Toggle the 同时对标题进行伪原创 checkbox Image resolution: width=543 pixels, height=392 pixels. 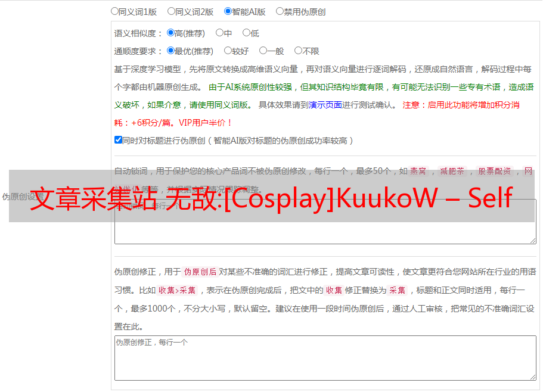[x=118, y=141]
